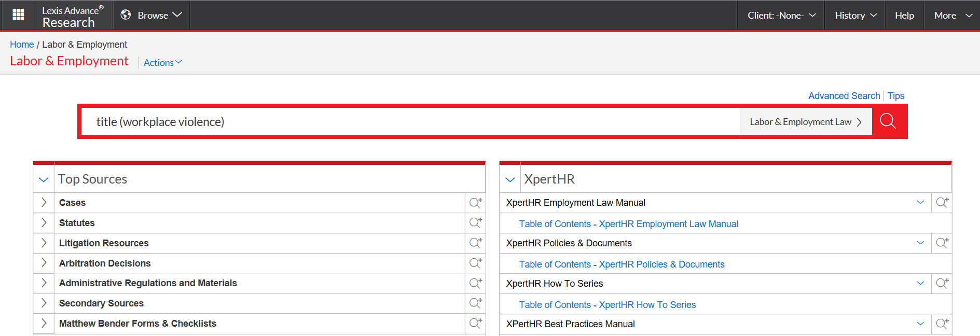This screenshot has height=336, width=980.
Task: Open the Client: -None- dropdown
Action: tap(781, 16)
